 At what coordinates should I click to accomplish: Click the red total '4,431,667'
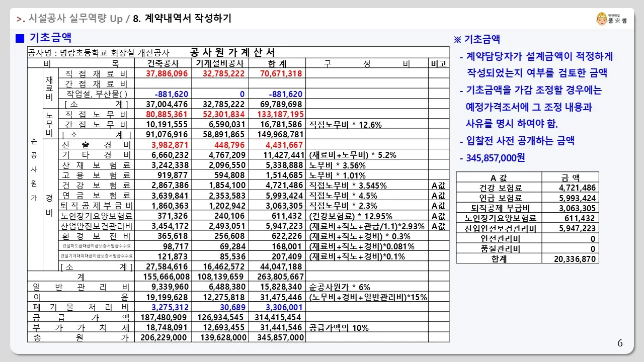284,145
